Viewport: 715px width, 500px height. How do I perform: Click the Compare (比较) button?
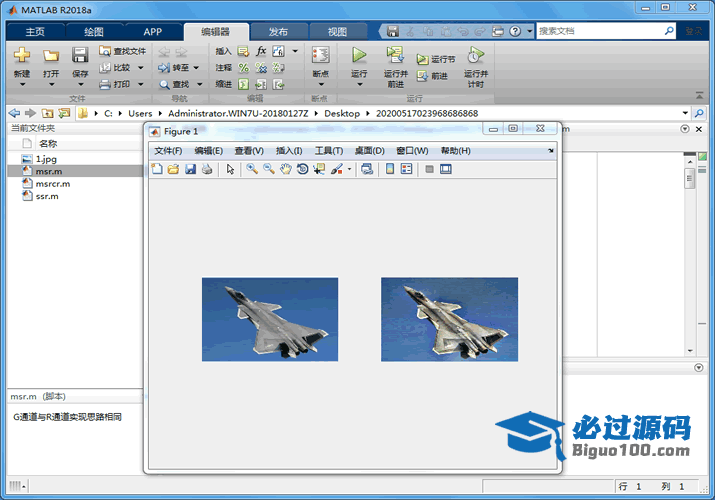[x=116, y=67]
